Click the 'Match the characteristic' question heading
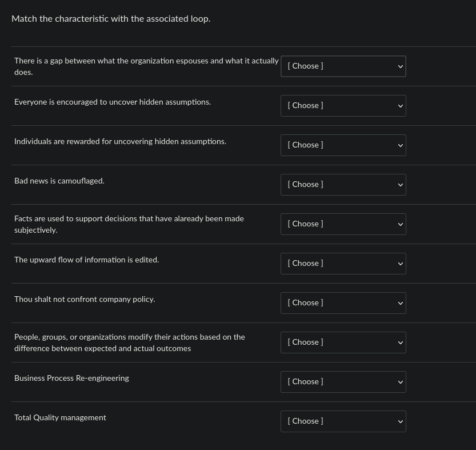The image size is (476, 450). click(x=111, y=19)
